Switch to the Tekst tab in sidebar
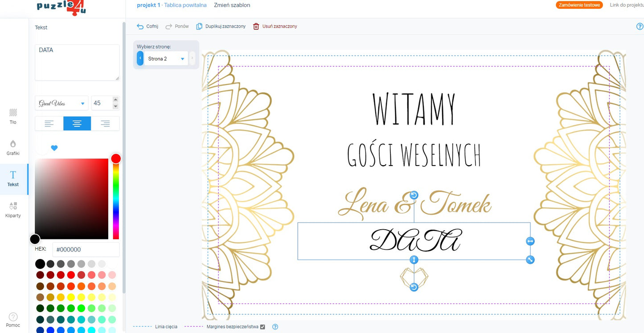644x333 pixels. (13, 179)
